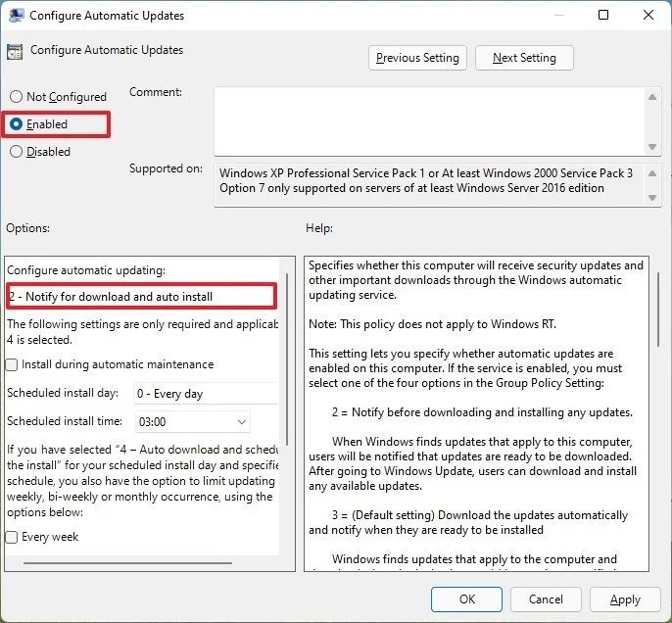Click 'Windows XP Professional Service Pack 1' text
Screen dimensions: 672x623
pos(322,173)
